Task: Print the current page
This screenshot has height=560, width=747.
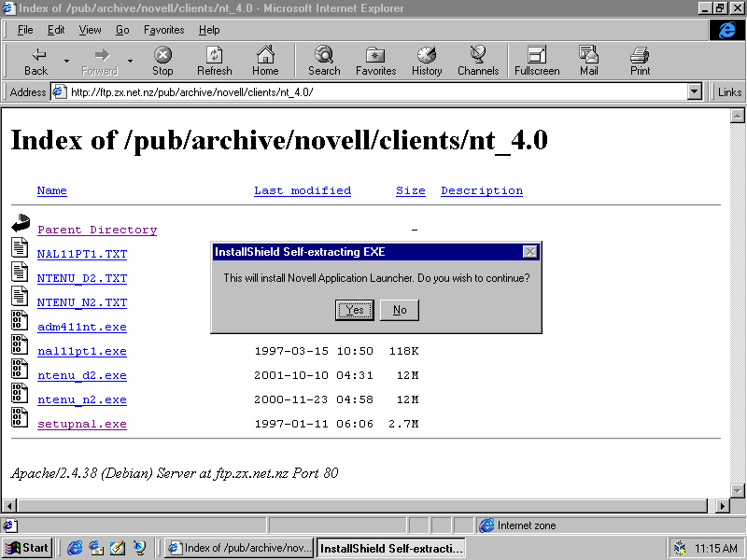Action: coord(640,62)
